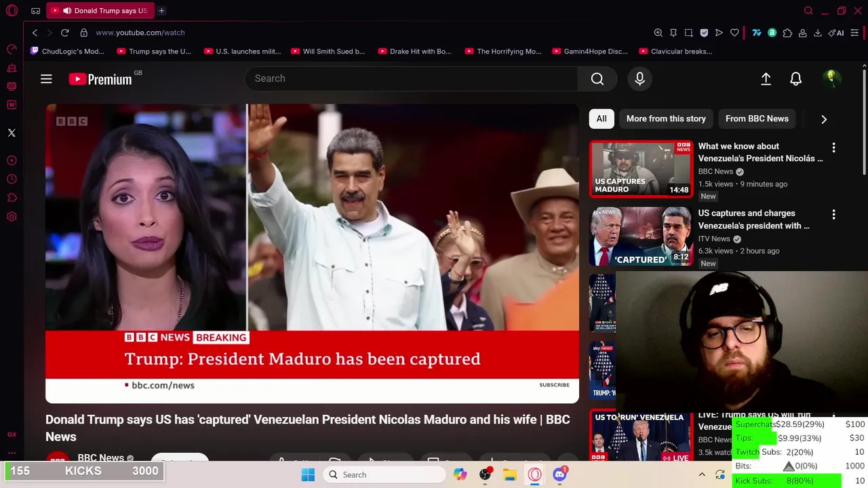Screen dimensions: 868x488
Task: Select 'From BBC News' chip
Action: click(x=757, y=119)
